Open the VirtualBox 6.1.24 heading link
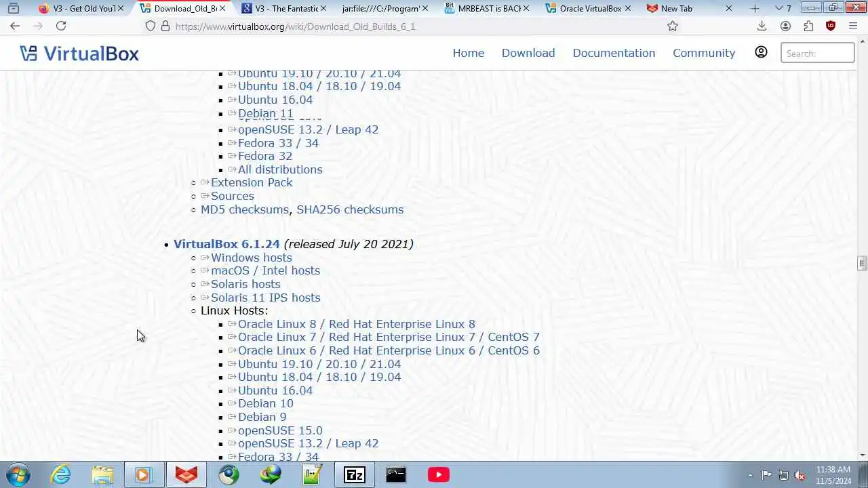The height and width of the screenshot is (488, 868). [x=226, y=244]
